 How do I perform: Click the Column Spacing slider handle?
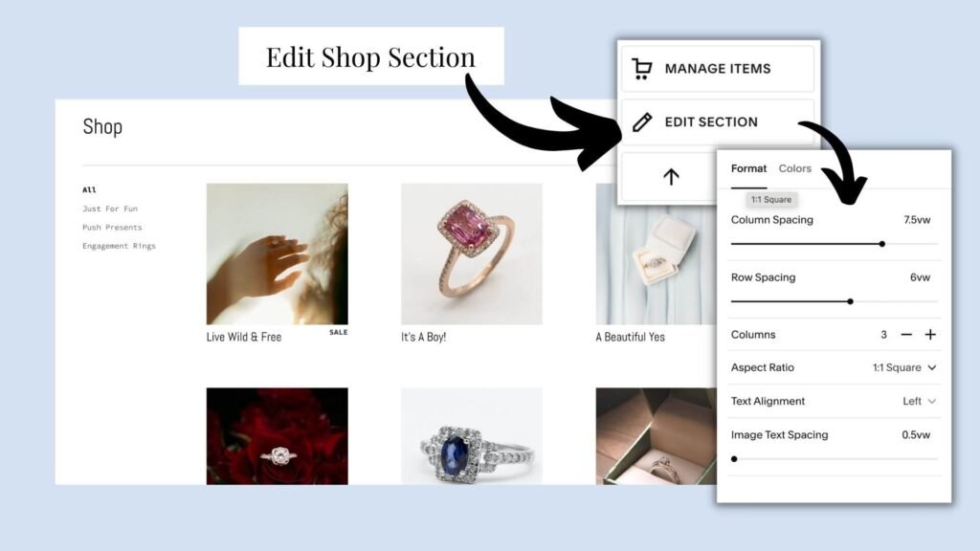881,244
